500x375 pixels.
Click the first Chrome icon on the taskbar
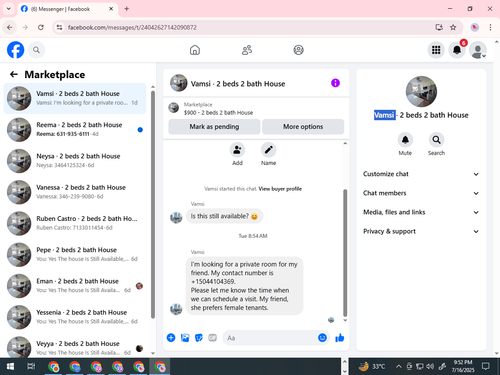point(53,367)
